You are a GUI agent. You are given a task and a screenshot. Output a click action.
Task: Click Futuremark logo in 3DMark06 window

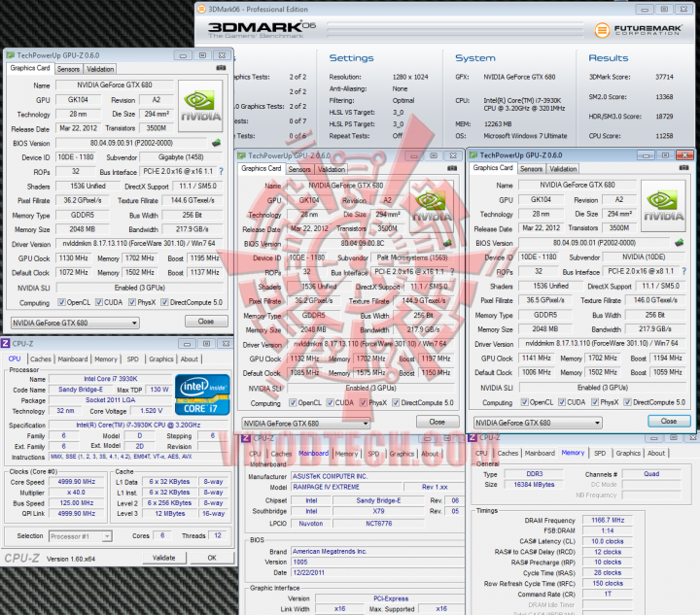[x=638, y=30]
